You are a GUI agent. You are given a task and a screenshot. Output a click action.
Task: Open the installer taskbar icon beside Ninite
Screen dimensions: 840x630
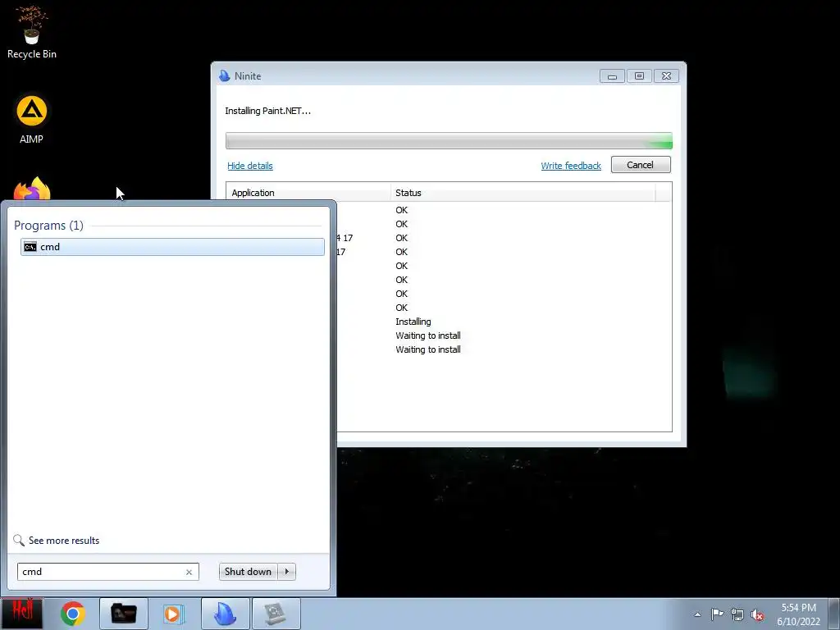tap(276, 614)
